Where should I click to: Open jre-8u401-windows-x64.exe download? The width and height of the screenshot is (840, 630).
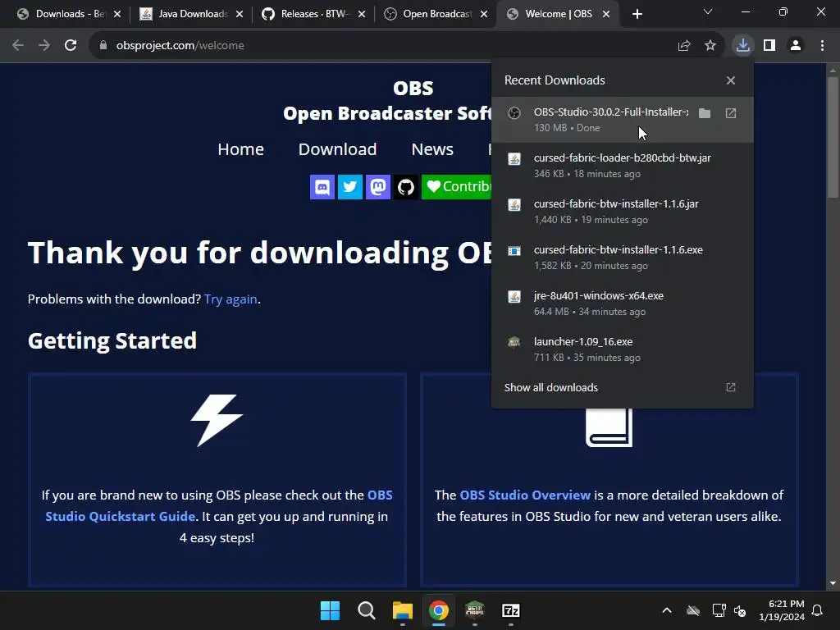(622, 304)
